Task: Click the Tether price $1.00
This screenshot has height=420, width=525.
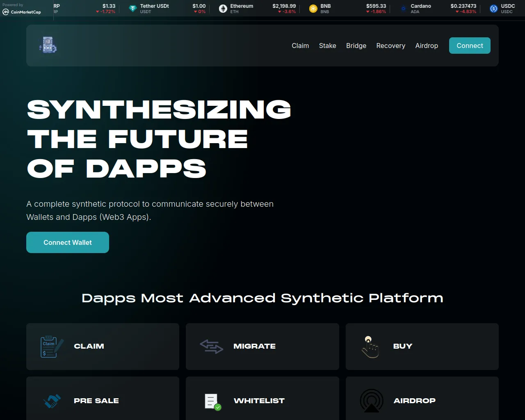Action: point(199,6)
